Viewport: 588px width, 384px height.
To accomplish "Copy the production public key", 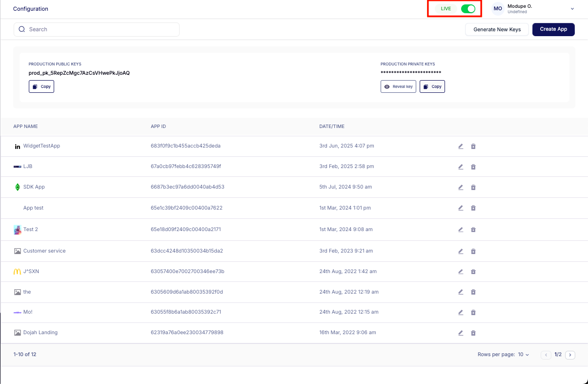I will click(41, 86).
